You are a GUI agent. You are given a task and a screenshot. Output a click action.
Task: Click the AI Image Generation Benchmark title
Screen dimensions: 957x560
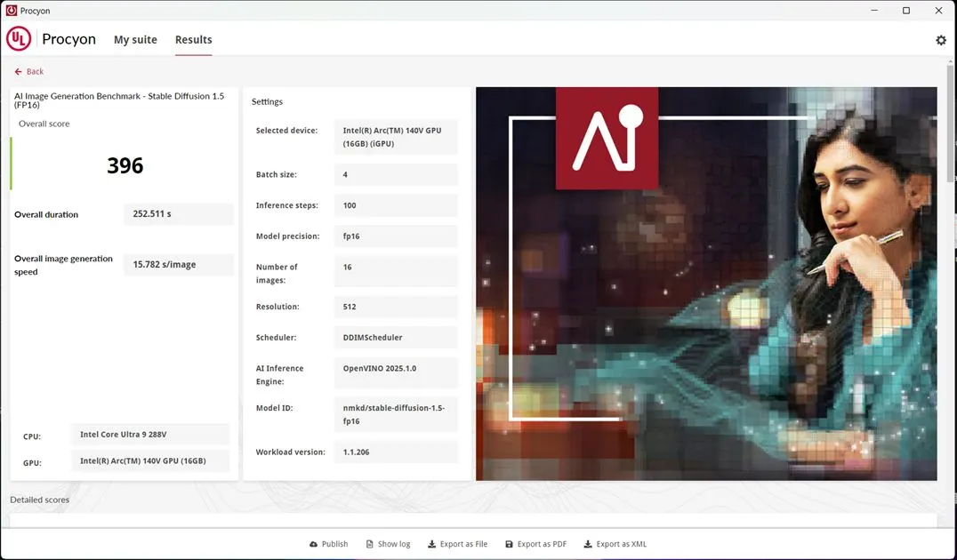point(119,100)
